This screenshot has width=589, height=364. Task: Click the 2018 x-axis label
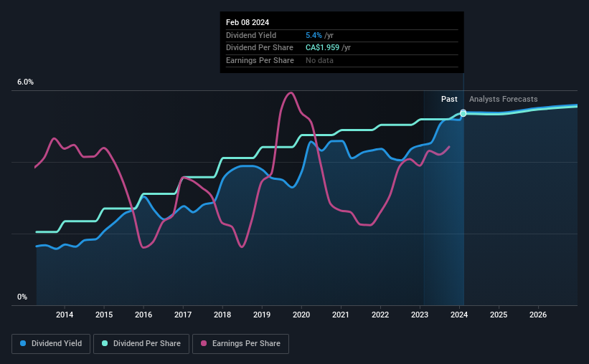tap(222, 315)
